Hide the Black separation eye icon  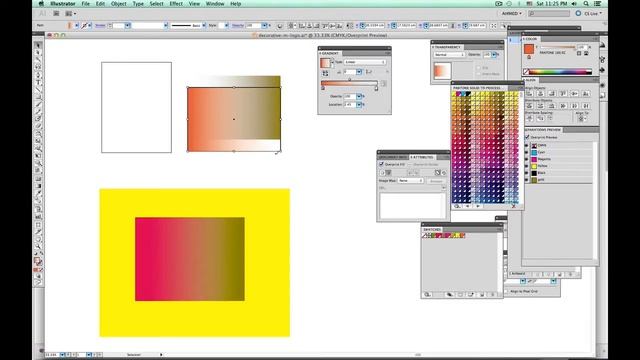(x=526, y=173)
